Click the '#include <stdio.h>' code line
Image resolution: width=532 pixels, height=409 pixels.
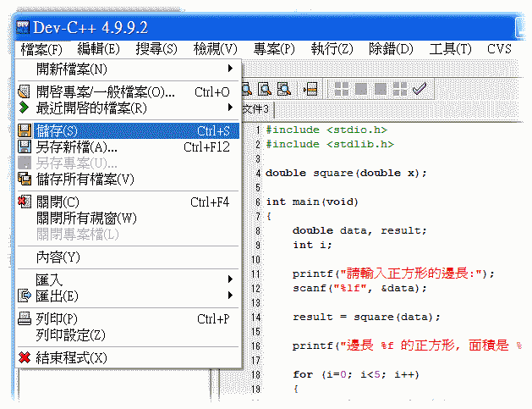(326, 130)
